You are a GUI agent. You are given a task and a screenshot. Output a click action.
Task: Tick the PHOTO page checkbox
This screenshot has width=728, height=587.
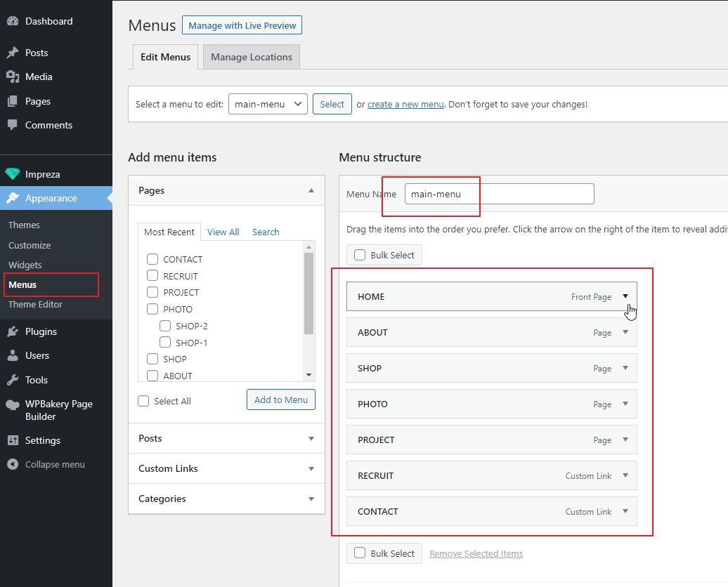click(x=152, y=309)
